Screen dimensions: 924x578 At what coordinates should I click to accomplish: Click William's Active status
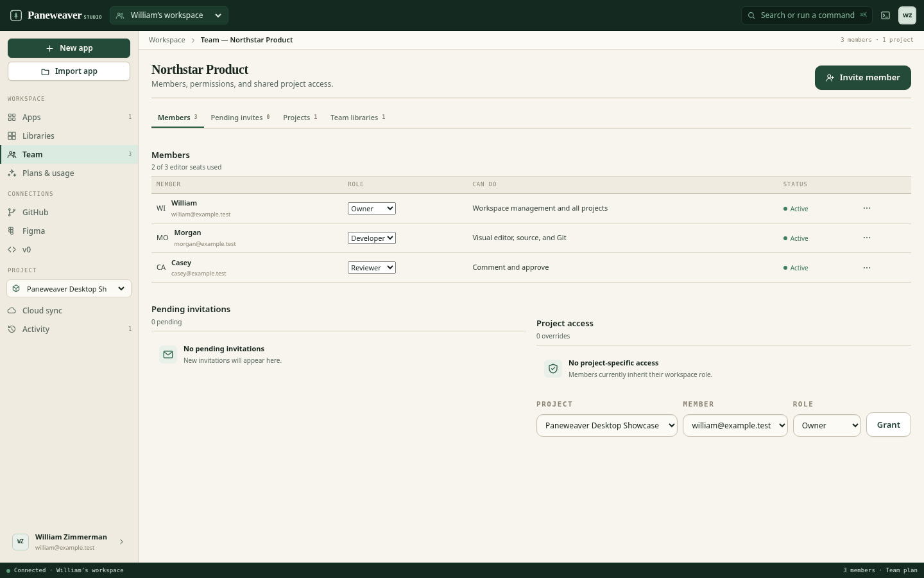pyautogui.click(x=796, y=209)
